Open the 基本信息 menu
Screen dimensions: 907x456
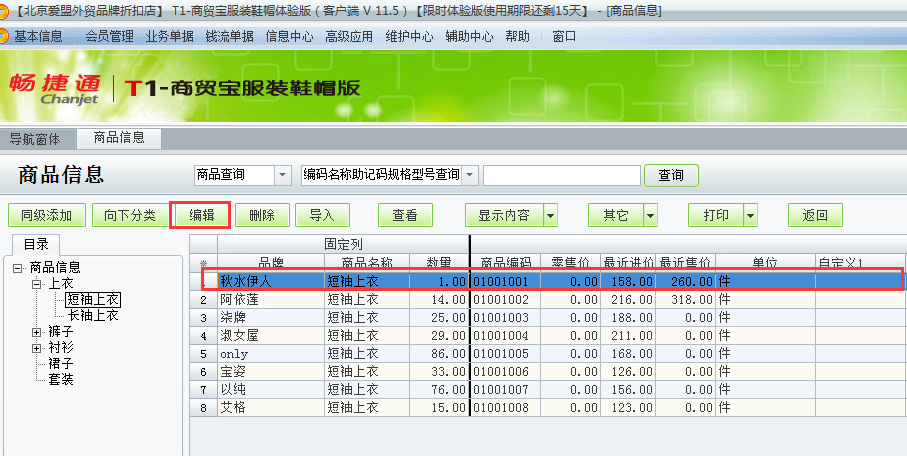click(x=38, y=36)
